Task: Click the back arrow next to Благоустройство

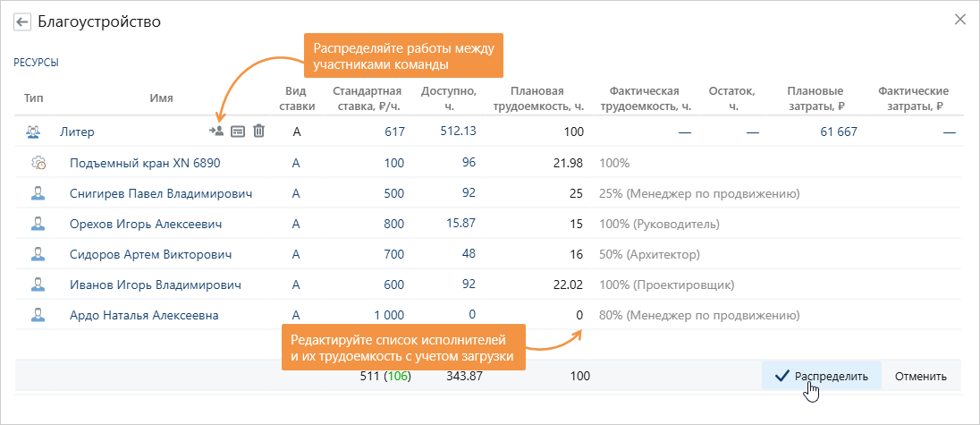Action: (x=22, y=21)
